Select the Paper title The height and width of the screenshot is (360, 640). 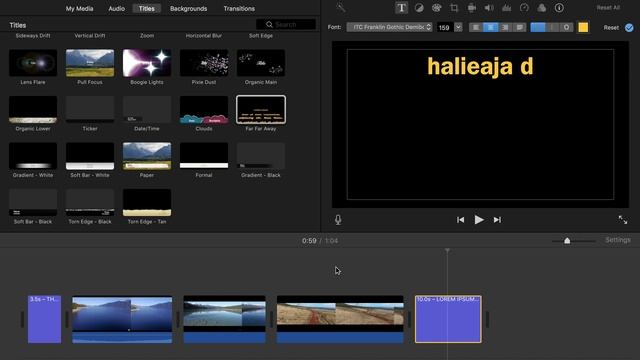(147, 156)
